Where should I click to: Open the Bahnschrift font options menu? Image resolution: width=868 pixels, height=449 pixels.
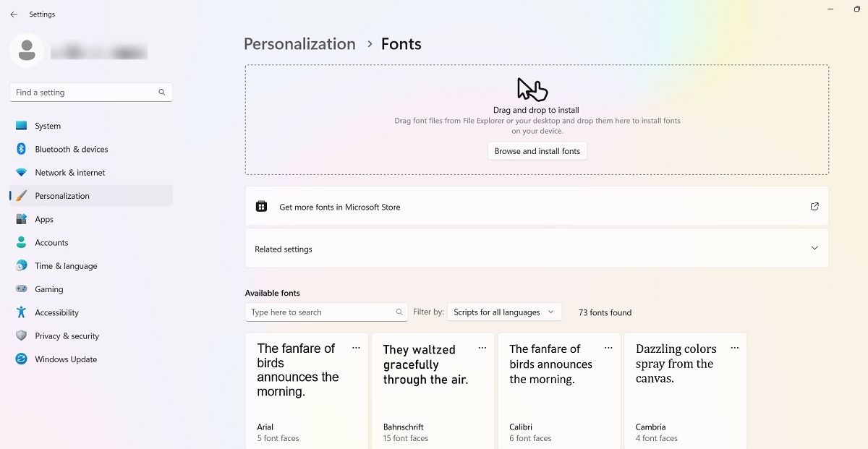482,348
